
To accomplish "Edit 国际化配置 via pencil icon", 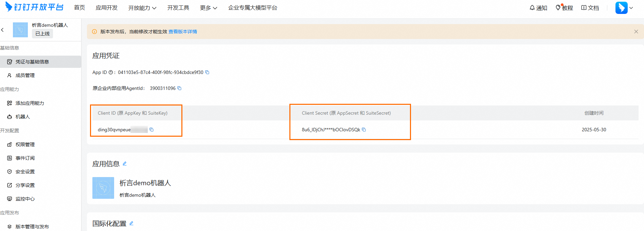I will [x=131, y=223].
